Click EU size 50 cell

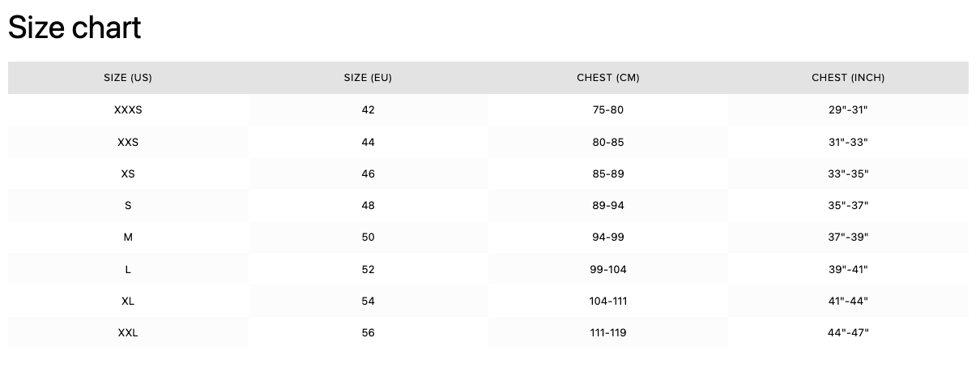coord(368,237)
